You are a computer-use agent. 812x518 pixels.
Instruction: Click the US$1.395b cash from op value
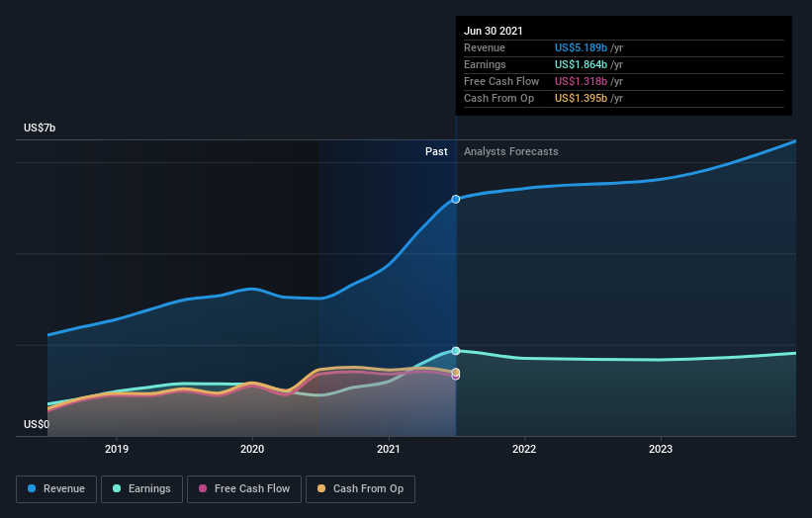click(581, 98)
